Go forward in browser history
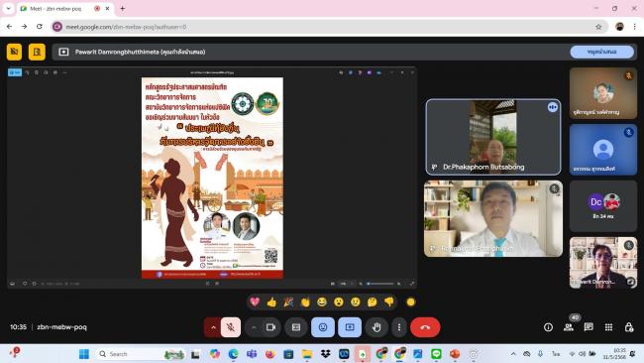644x363 pixels. (24, 27)
